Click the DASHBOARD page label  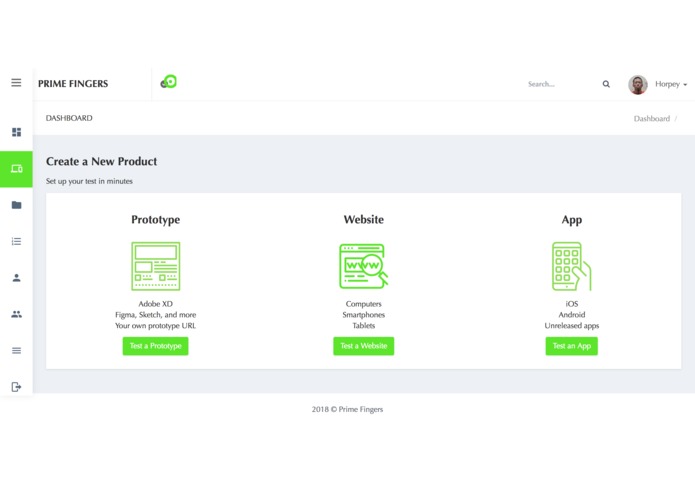[x=69, y=118]
